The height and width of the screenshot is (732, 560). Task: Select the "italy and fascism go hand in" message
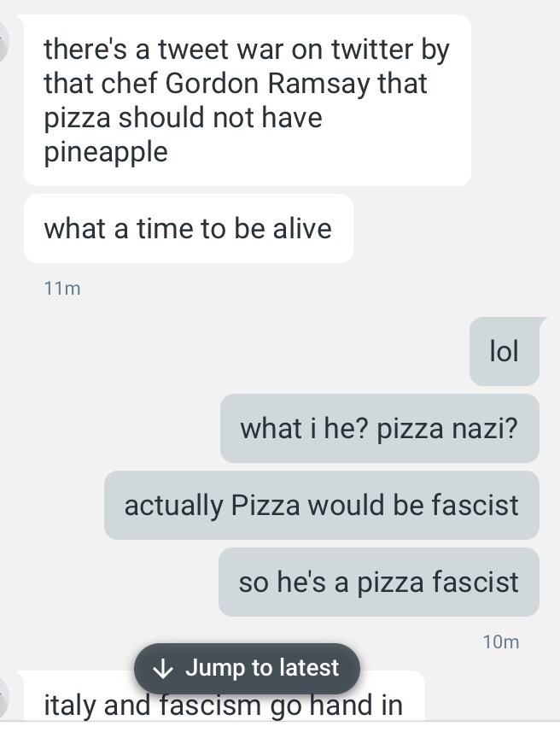pos(221,698)
